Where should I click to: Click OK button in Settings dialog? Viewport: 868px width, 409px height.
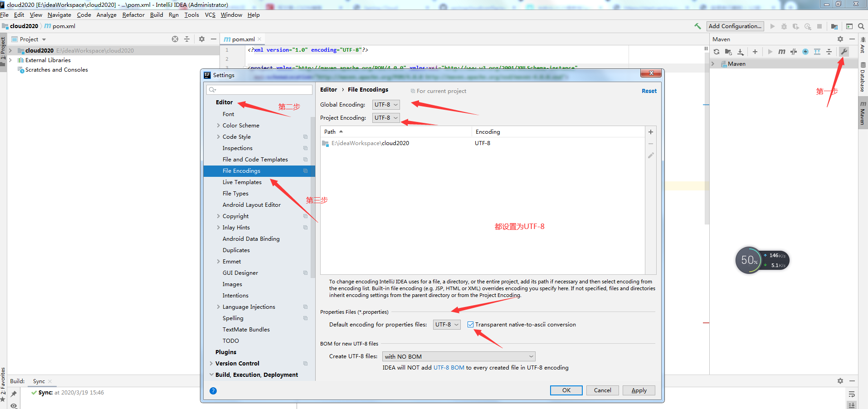pos(566,390)
